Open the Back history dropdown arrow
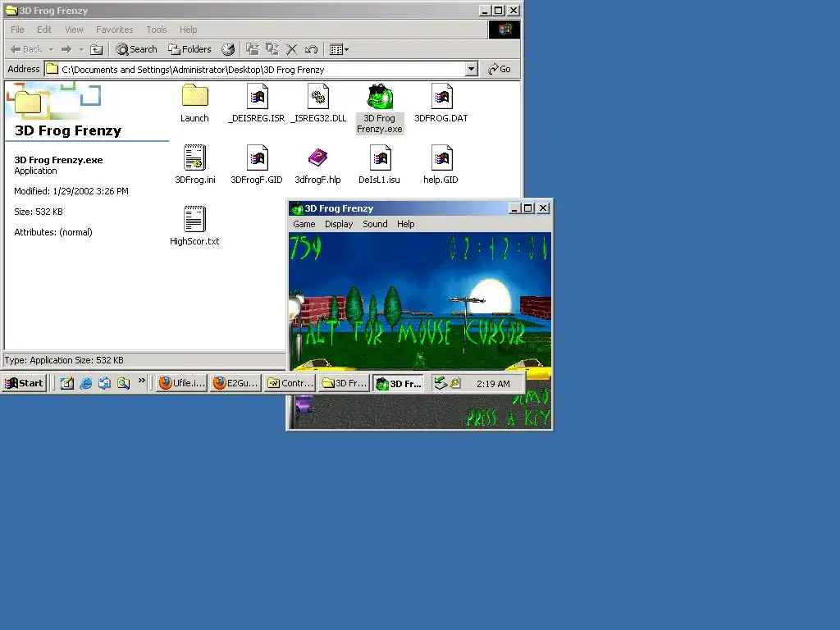The height and width of the screenshot is (630, 840). [52, 50]
